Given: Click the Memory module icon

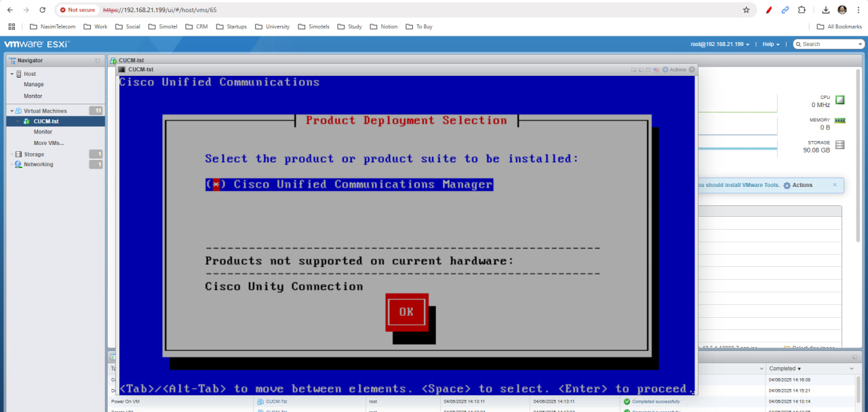Looking at the screenshot, I should click(x=840, y=121).
